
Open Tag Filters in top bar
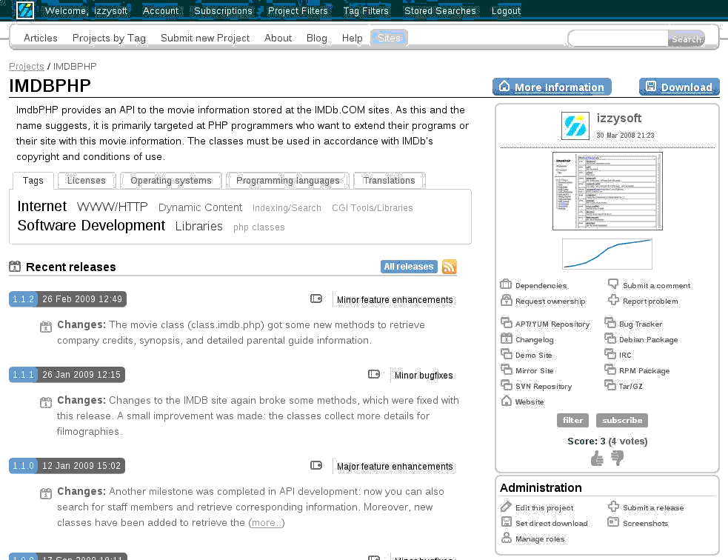[x=366, y=10]
